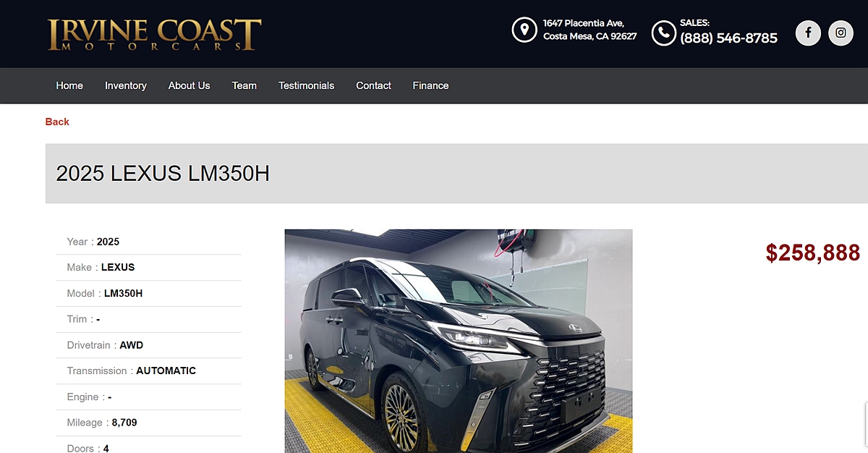
Task: Open the Lexus LM350H vehicle photo
Action: point(459,341)
